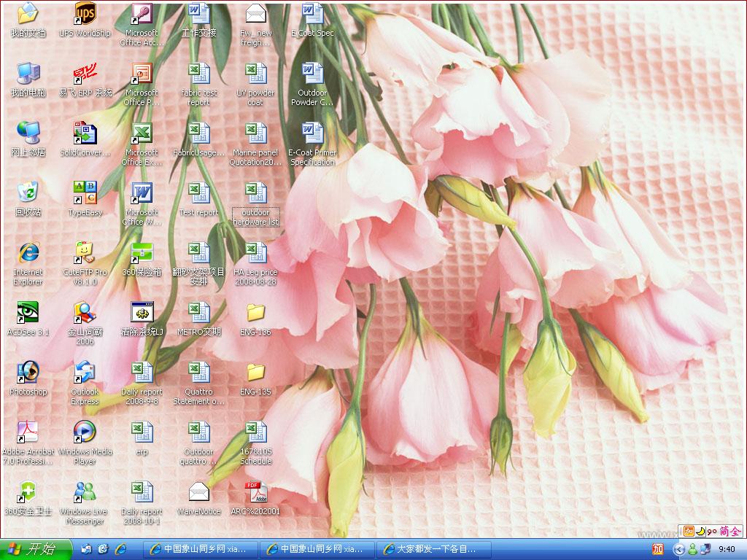The height and width of the screenshot is (560, 747).
Task: Click the Quattro Statement Excel file
Action: 198,384
